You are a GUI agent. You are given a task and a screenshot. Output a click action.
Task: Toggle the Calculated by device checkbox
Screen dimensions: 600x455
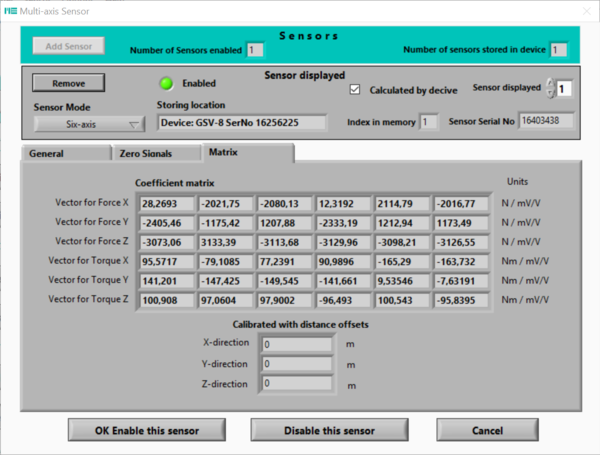[x=355, y=88]
